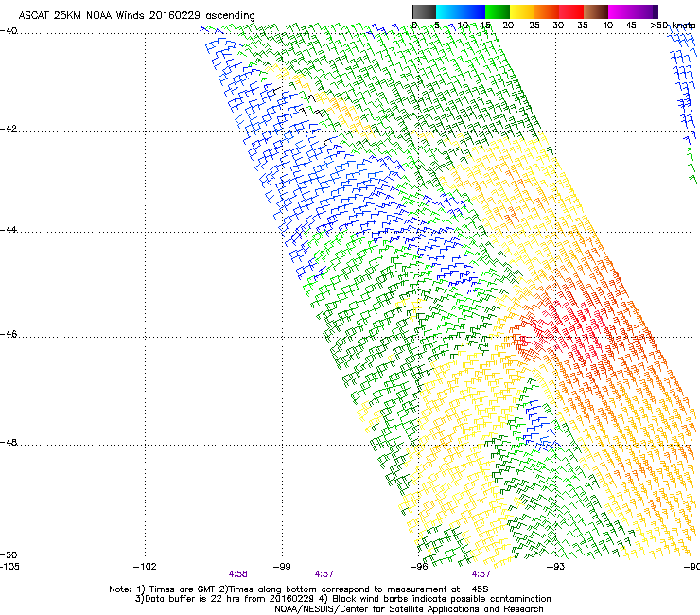
Task: Click the latitude label -44
Action: pyautogui.click(x=9, y=230)
